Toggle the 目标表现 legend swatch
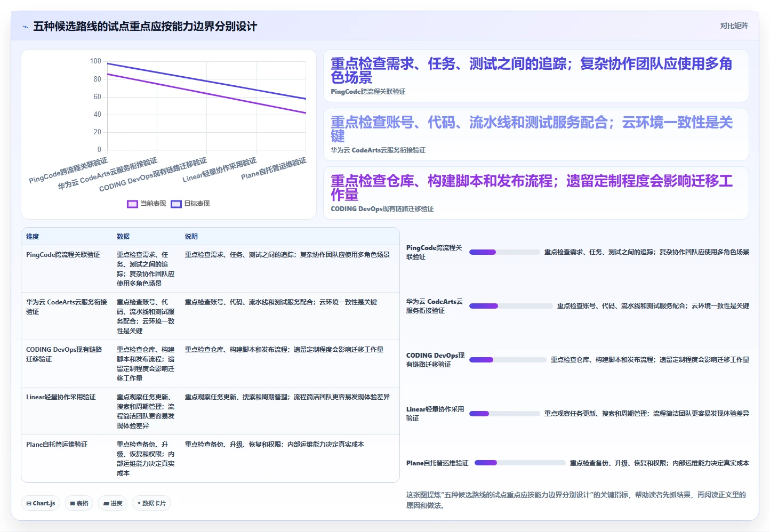 (176, 204)
